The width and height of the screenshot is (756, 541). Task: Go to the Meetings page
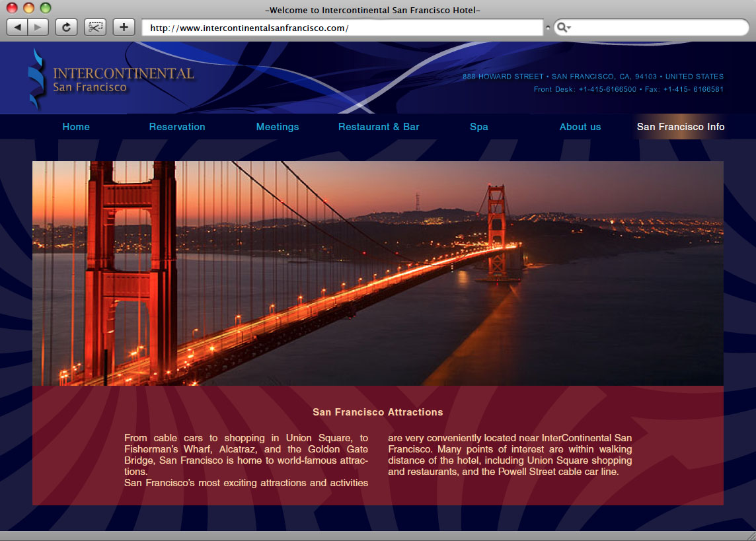(278, 127)
